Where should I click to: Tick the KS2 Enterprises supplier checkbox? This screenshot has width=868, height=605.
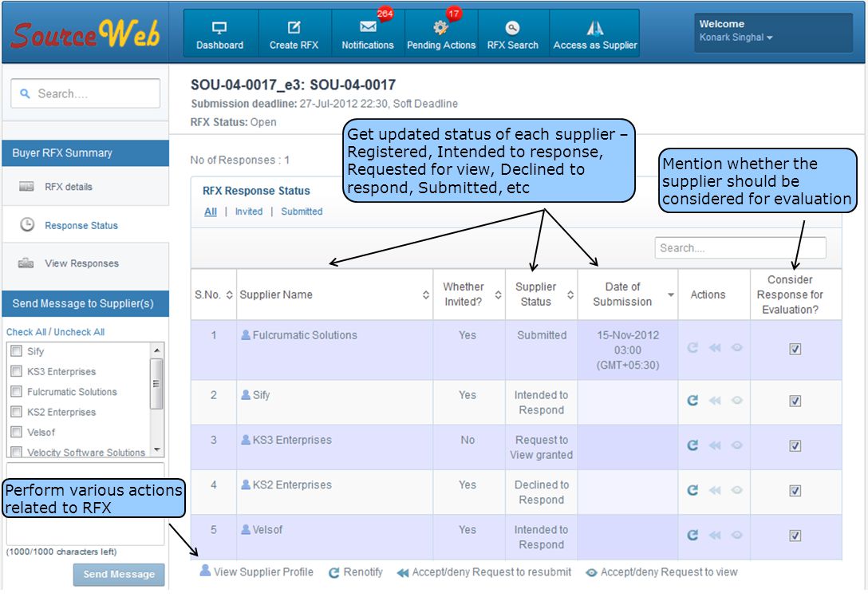[17, 412]
